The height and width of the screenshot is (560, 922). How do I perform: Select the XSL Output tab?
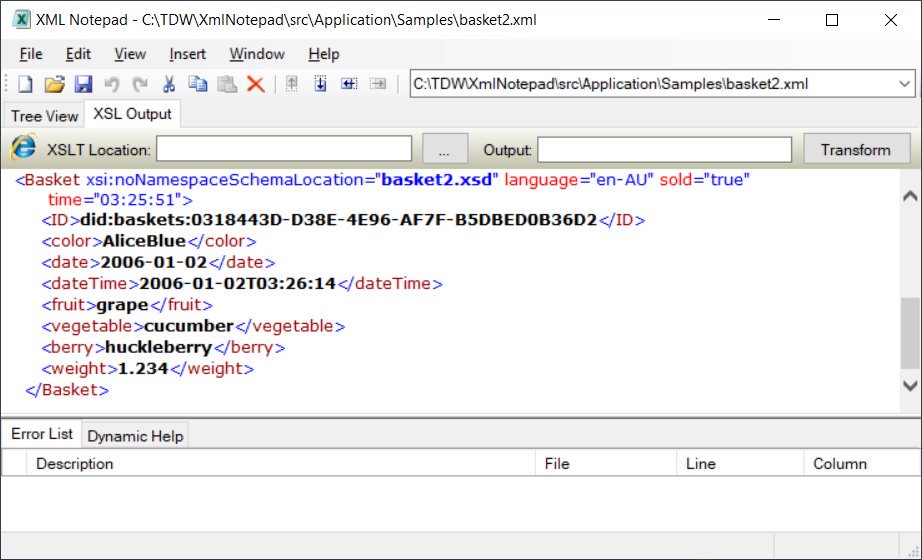pyautogui.click(x=132, y=114)
